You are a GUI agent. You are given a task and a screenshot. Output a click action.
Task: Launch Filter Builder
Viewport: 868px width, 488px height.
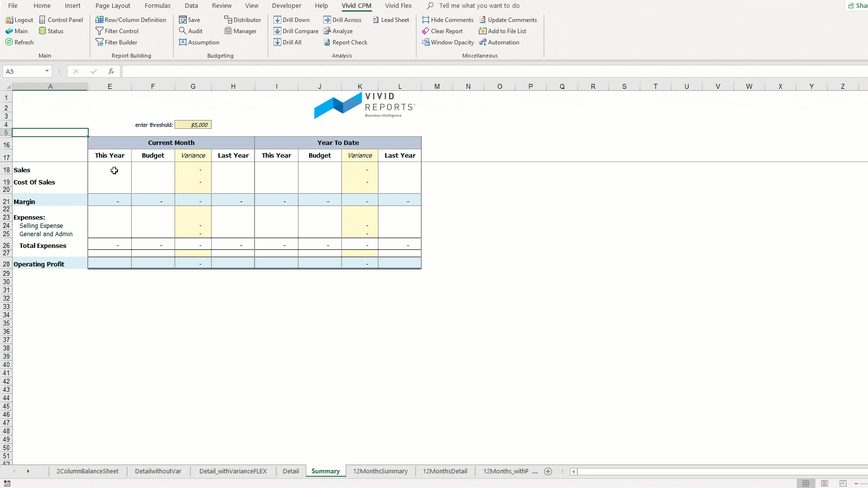click(117, 42)
